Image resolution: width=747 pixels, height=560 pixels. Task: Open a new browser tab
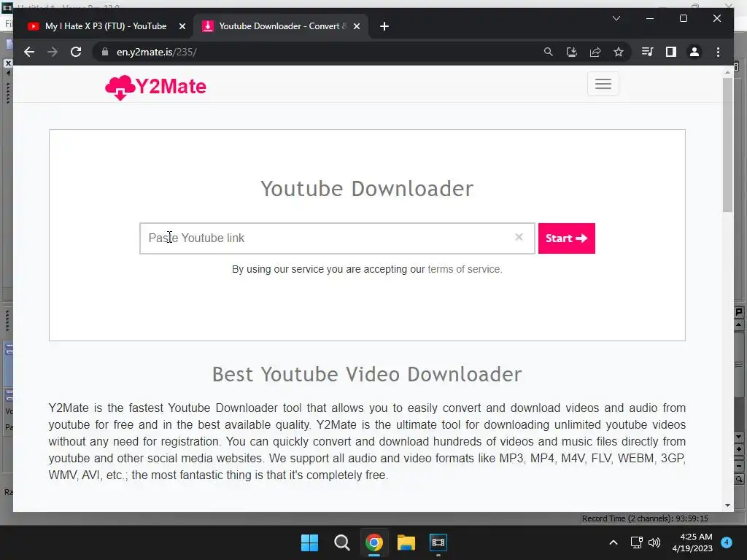[384, 27]
